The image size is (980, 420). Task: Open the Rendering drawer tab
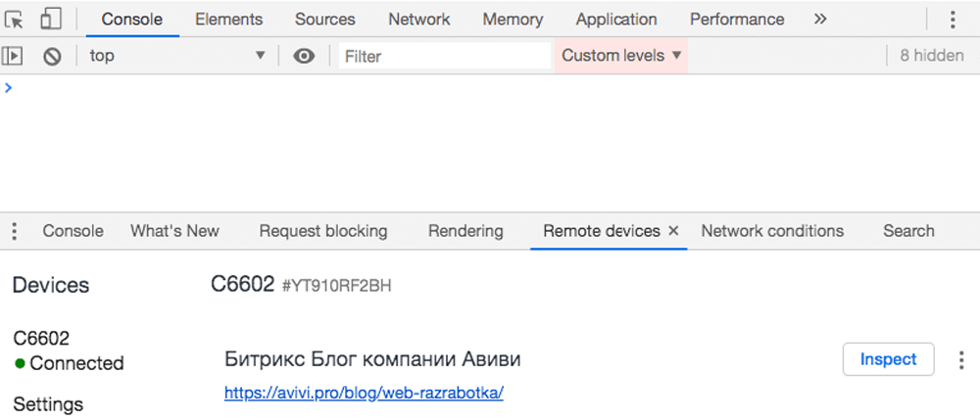[x=465, y=231]
